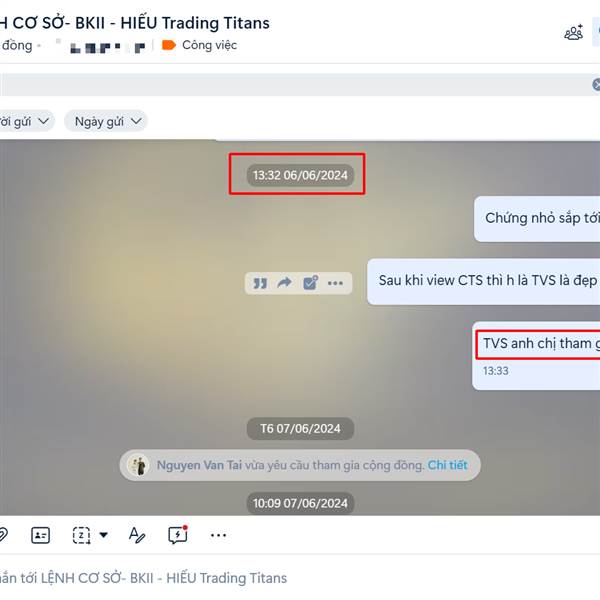Open the screenshot options dropdown arrow
The image size is (600, 600).
[104, 535]
